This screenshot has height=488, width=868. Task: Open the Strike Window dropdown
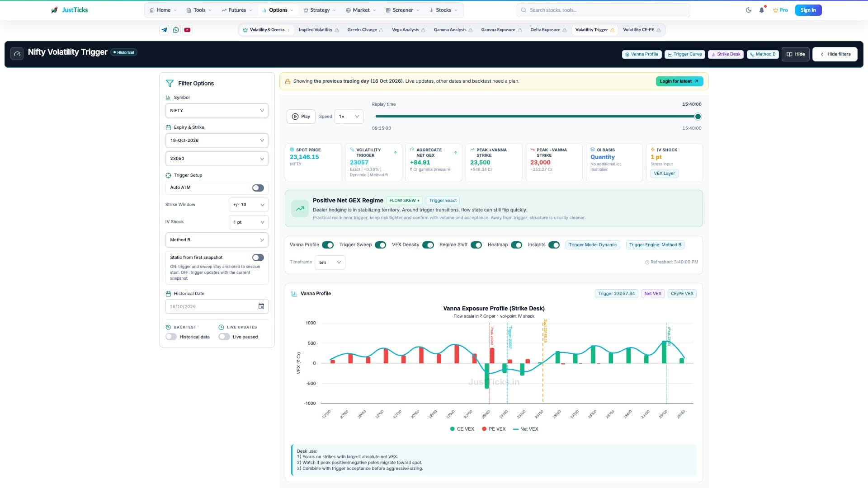pyautogui.click(x=249, y=205)
